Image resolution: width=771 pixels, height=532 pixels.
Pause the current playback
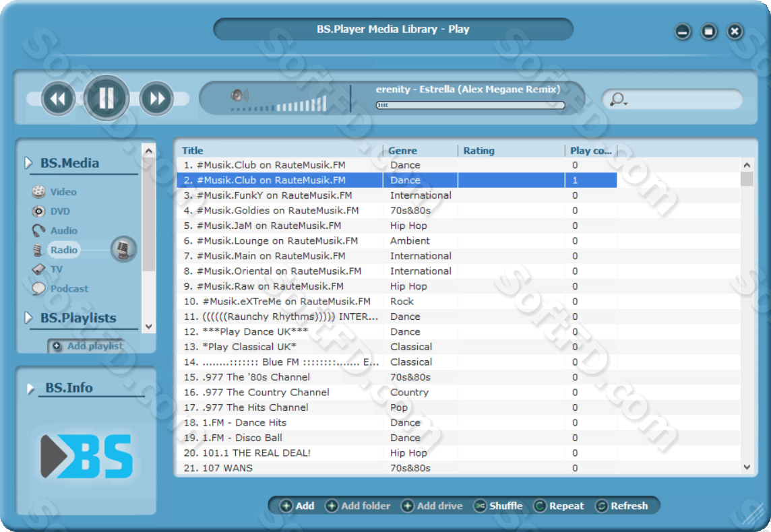click(106, 98)
